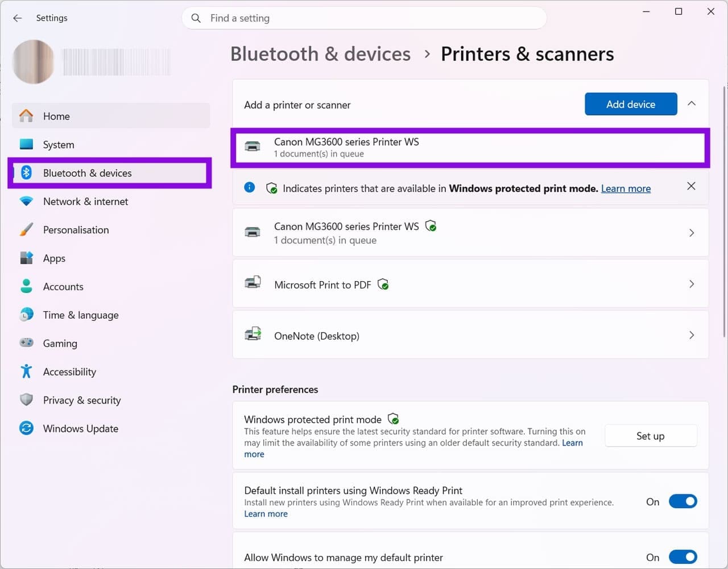Click the OneNote (Desktop) printer icon
The height and width of the screenshot is (569, 728).
coord(253,335)
